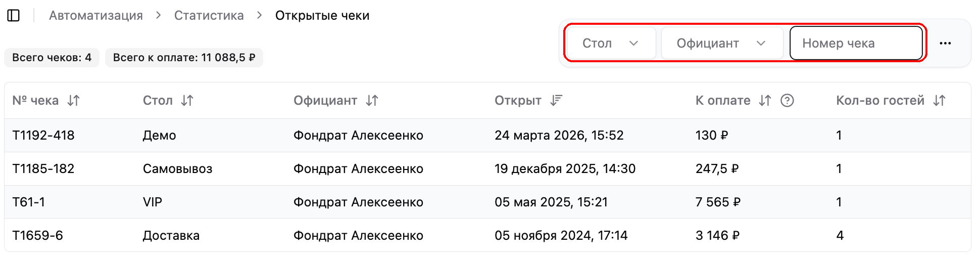Sort by К оплате column arrows
The image size is (980, 257).
point(765,101)
